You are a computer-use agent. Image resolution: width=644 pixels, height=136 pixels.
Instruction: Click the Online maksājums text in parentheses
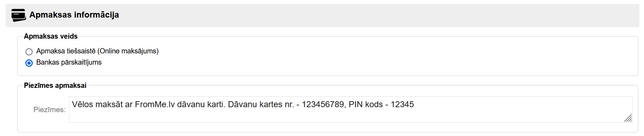pos(128,51)
